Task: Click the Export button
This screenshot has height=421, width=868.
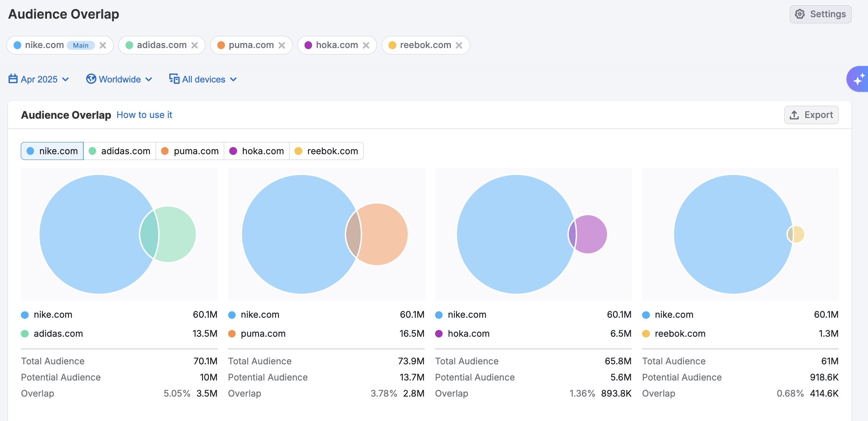Action: point(811,115)
